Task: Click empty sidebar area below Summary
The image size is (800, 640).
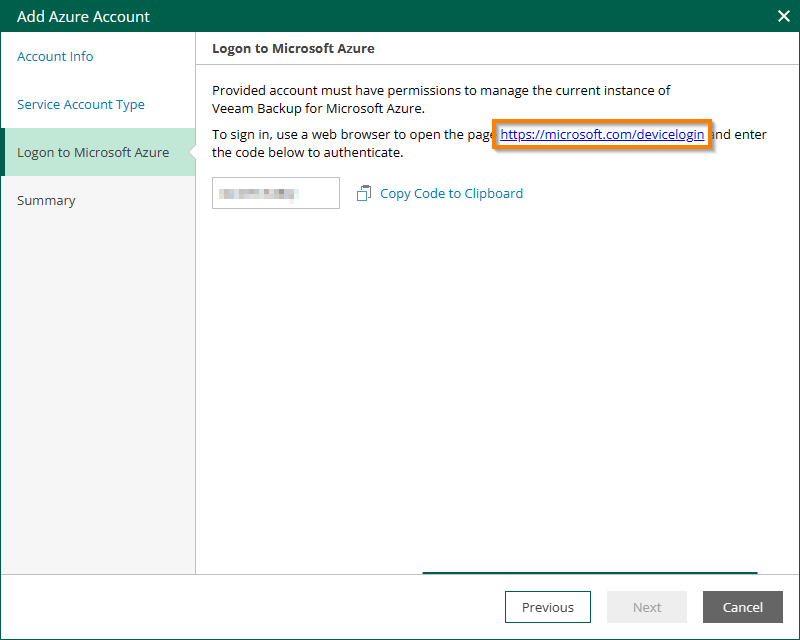Action: [97, 400]
